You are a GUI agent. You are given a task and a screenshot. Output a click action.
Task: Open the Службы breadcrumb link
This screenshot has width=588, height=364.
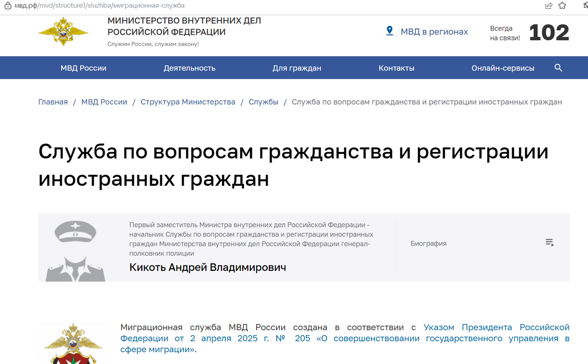pyautogui.click(x=264, y=101)
